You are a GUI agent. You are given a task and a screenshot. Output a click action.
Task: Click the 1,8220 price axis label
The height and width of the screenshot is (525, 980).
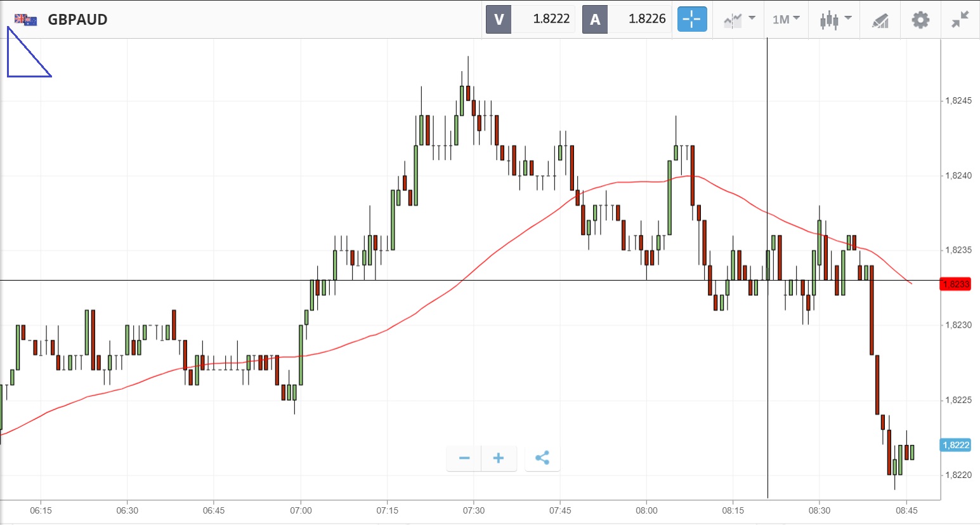click(958, 475)
